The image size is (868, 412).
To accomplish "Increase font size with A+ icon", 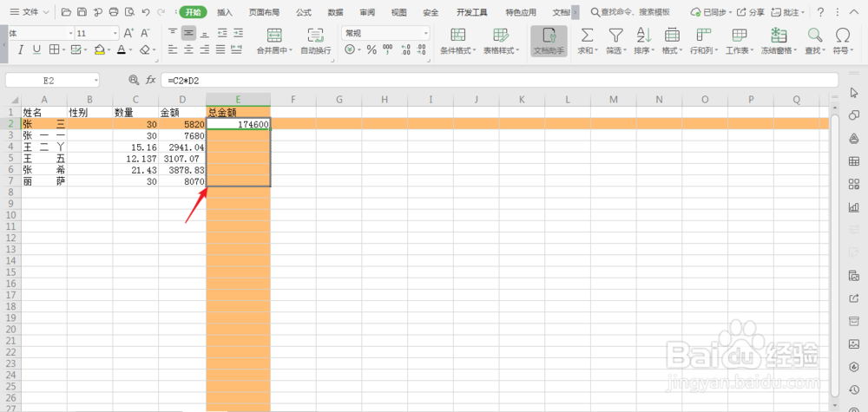I will pyautogui.click(x=128, y=33).
